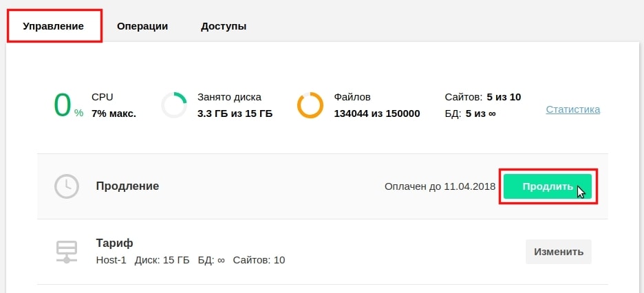Click the Изменить tariff button
The image size is (644, 293).
pos(559,252)
